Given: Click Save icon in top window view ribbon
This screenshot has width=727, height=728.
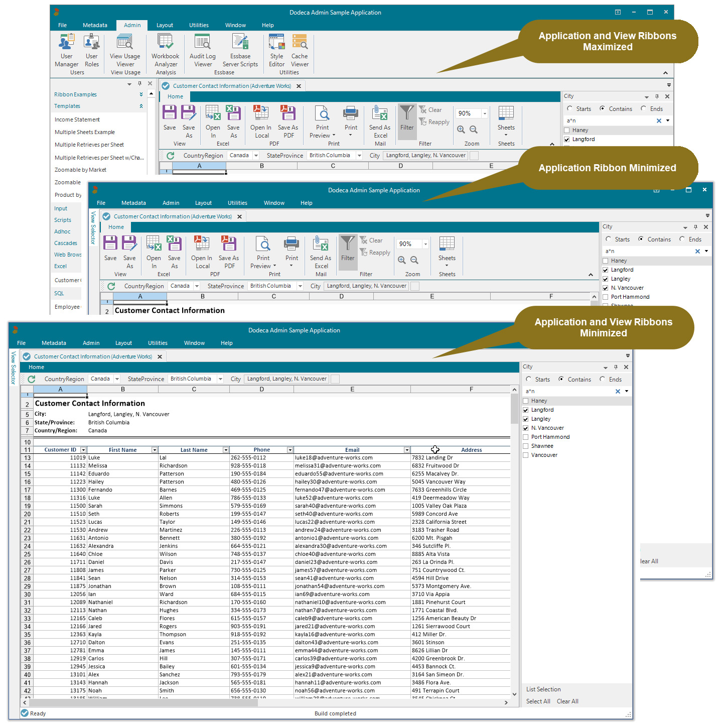Looking at the screenshot, I should coord(170,118).
